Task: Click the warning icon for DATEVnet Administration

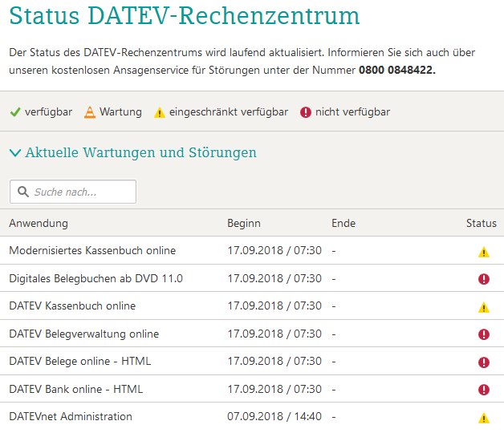Action: (483, 419)
